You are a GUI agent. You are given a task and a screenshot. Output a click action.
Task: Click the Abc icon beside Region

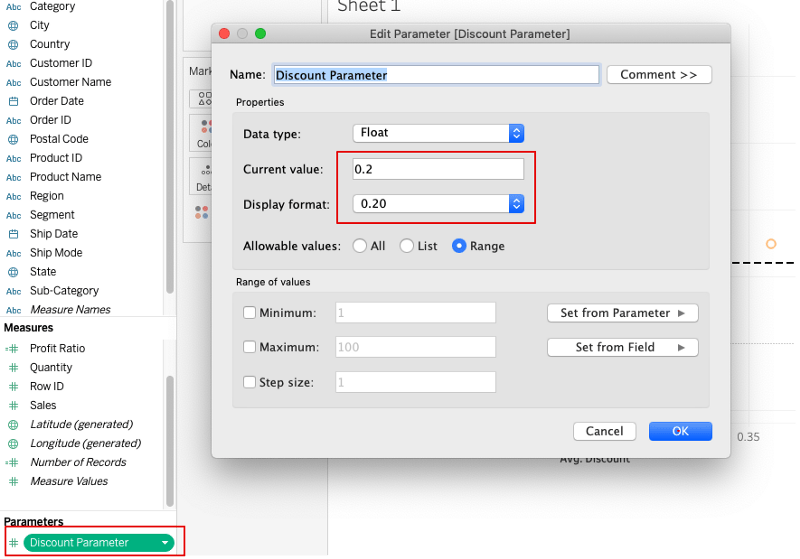click(x=14, y=196)
